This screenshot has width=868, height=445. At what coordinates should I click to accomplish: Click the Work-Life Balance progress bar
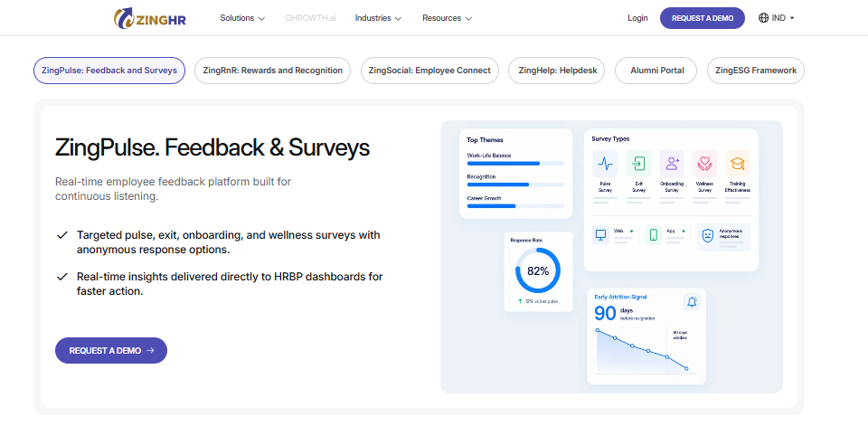click(516, 164)
